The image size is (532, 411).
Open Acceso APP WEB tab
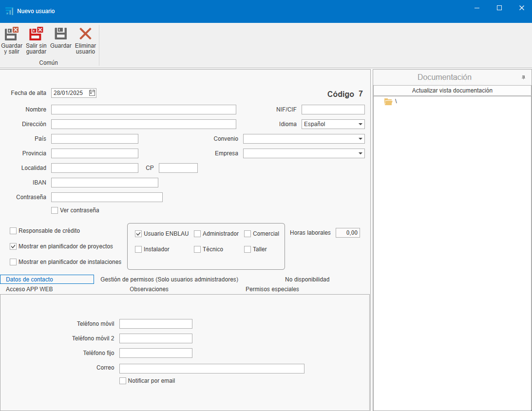click(x=29, y=289)
